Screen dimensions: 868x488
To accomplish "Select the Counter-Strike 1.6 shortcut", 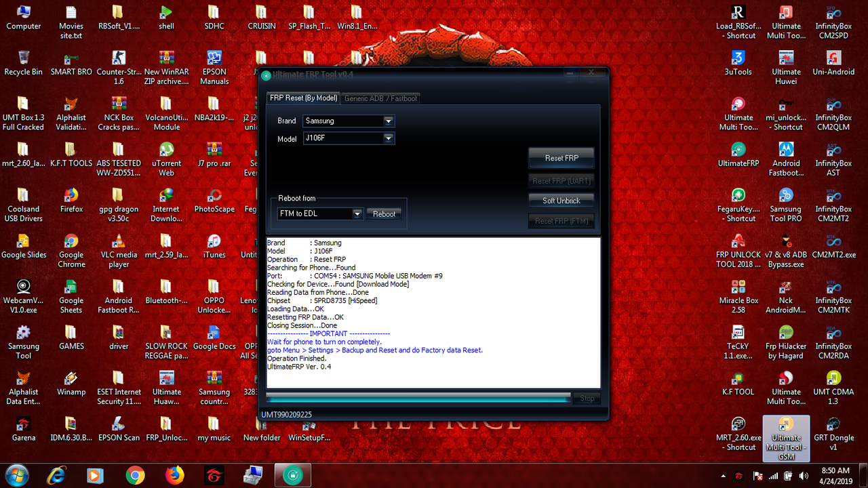I will point(119,68).
